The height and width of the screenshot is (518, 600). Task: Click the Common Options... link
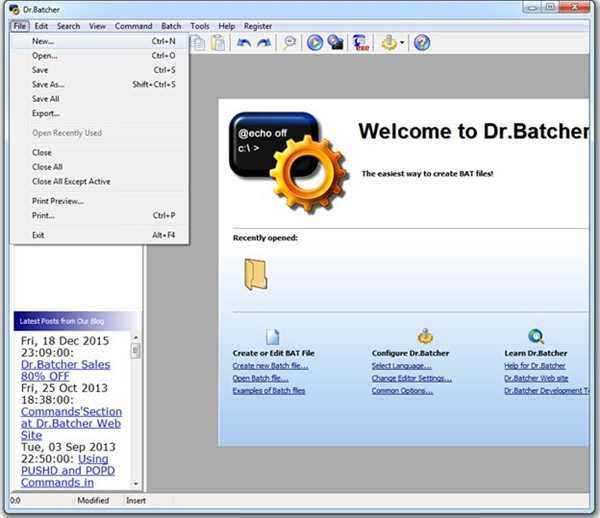tap(402, 391)
